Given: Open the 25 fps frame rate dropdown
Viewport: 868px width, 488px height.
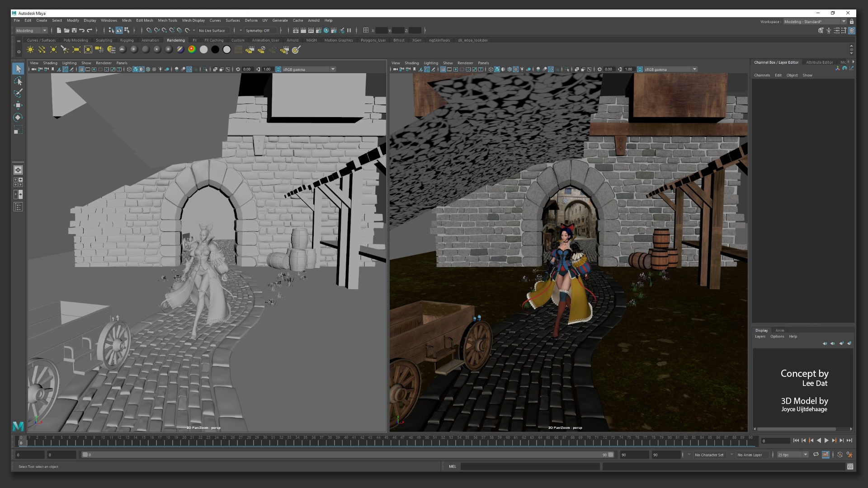Looking at the screenshot, I should 793,455.
